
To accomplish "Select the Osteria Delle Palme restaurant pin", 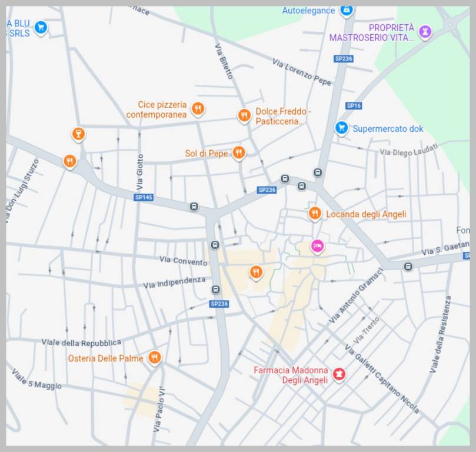I will click(x=154, y=357).
